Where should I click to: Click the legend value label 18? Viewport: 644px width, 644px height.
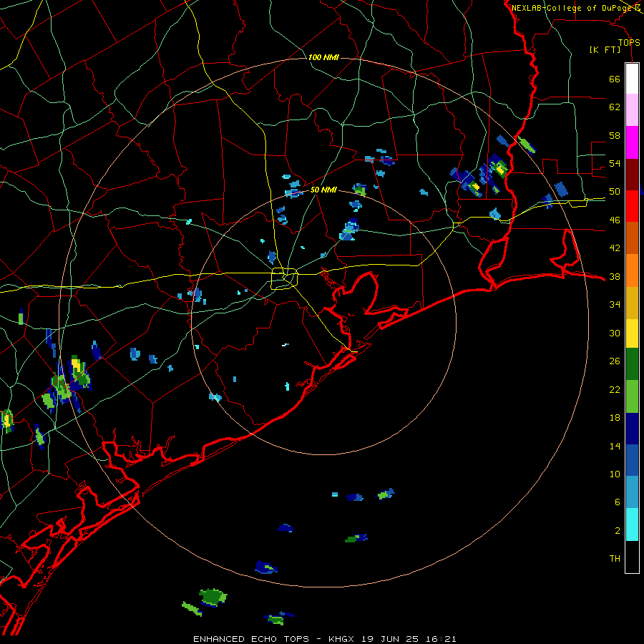point(615,418)
